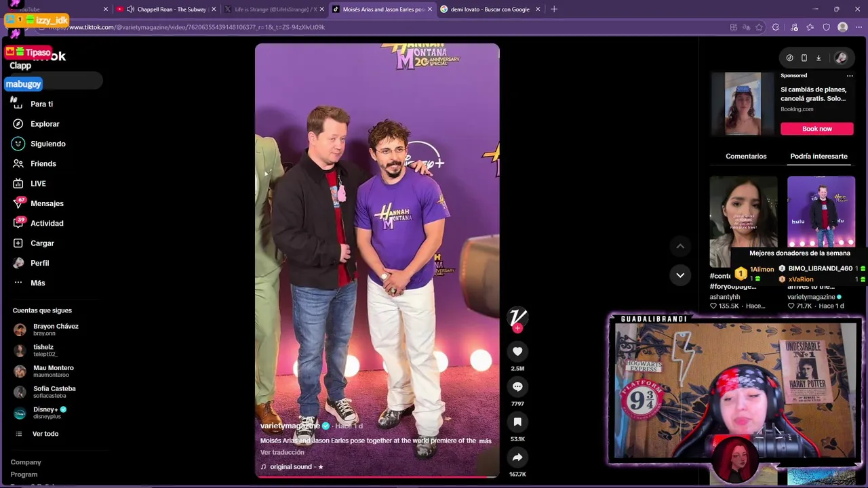The height and width of the screenshot is (488, 868).
Task: Expand the caption with 'más'
Action: coord(485,441)
